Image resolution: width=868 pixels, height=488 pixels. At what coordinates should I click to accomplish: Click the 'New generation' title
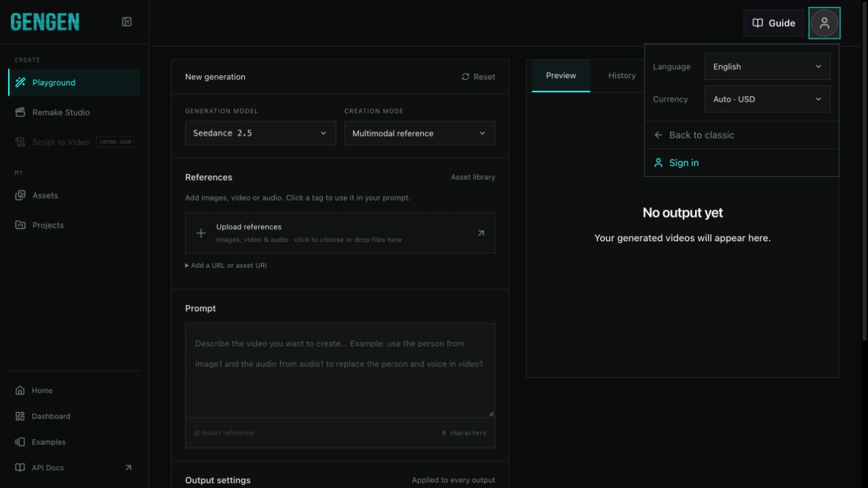215,77
